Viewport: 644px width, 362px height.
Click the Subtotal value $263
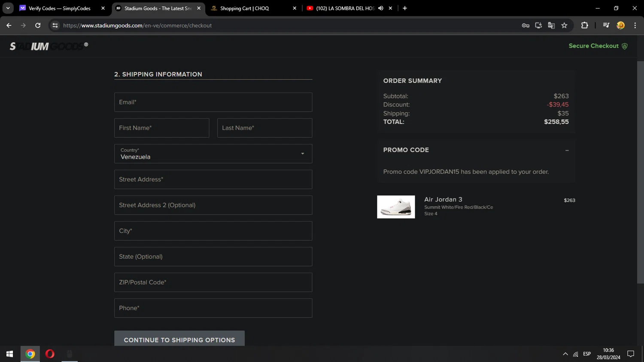tap(561, 96)
